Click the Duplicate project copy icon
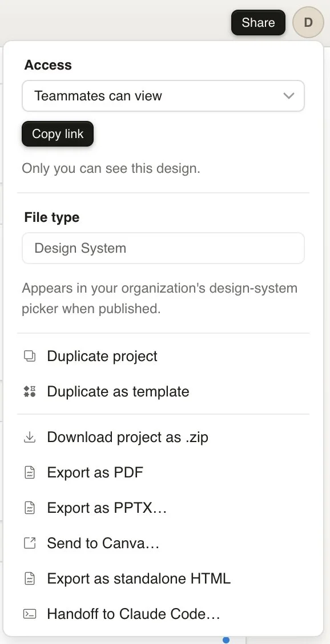The image size is (330, 644). coord(30,356)
